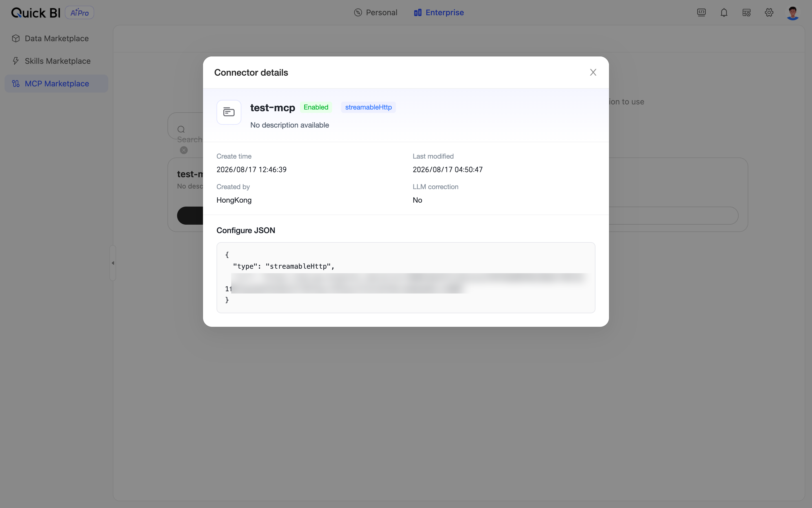This screenshot has height=508, width=812.
Task: Open the user avatar menu
Action: 793,13
